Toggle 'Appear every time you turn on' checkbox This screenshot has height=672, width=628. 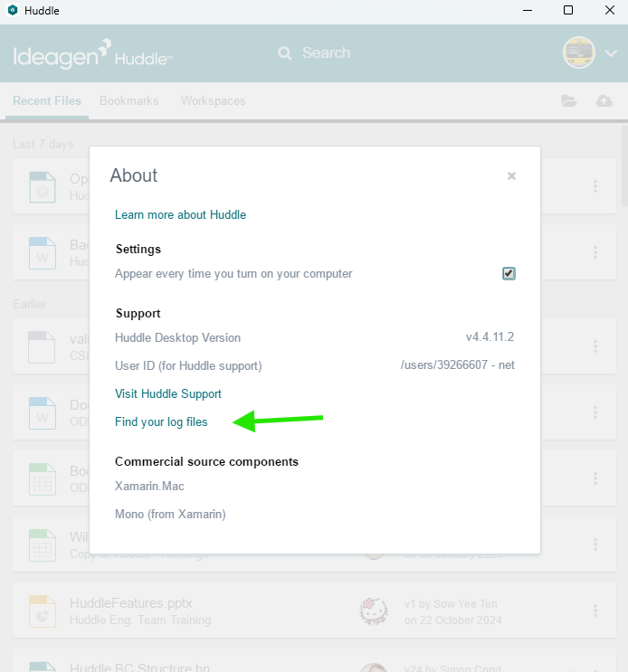509,273
